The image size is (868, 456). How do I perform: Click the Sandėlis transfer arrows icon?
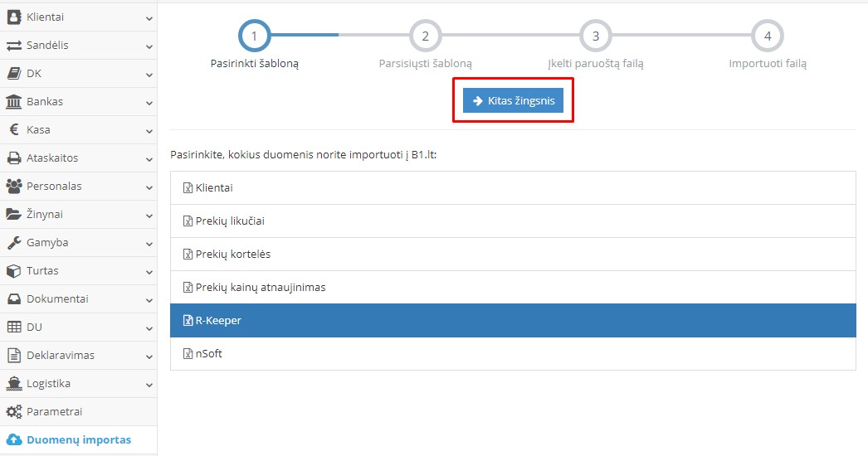14,46
